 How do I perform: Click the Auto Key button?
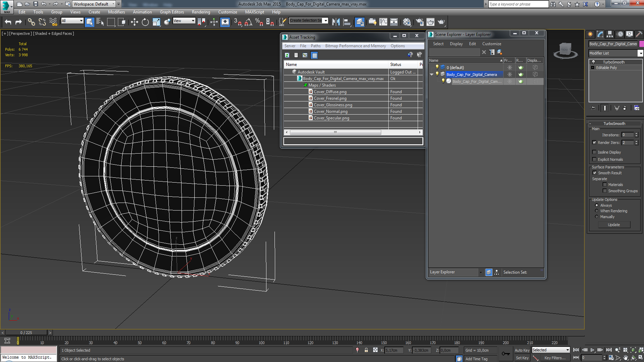pyautogui.click(x=522, y=350)
